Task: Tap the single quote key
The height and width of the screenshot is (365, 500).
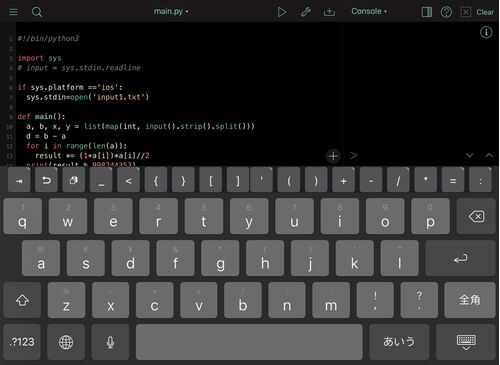Action: [x=261, y=180]
